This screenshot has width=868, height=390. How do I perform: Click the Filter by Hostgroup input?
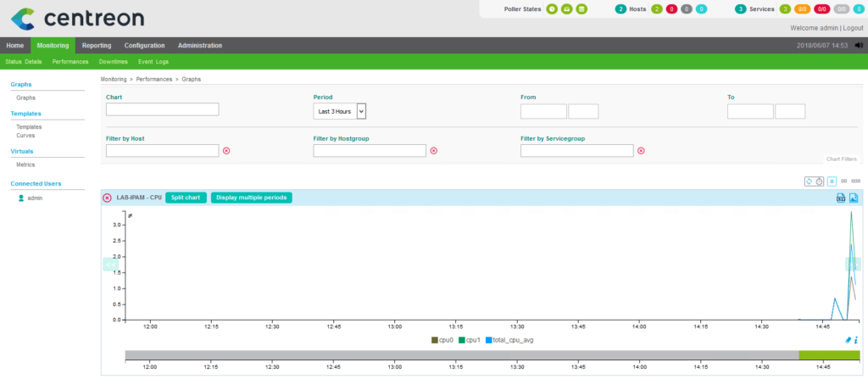click(x=370, y=151)
